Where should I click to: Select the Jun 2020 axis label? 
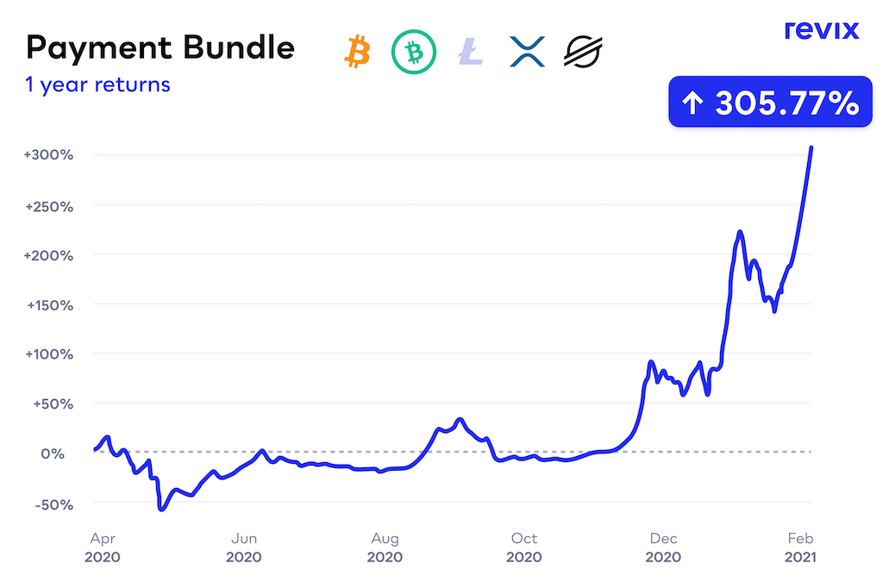(x=244, y=547)
